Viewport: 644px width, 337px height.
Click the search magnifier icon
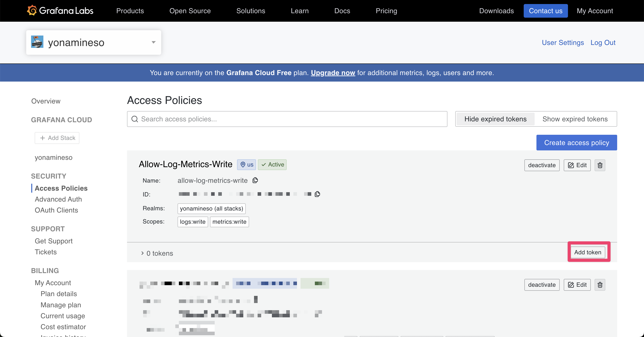click(135, 119)
